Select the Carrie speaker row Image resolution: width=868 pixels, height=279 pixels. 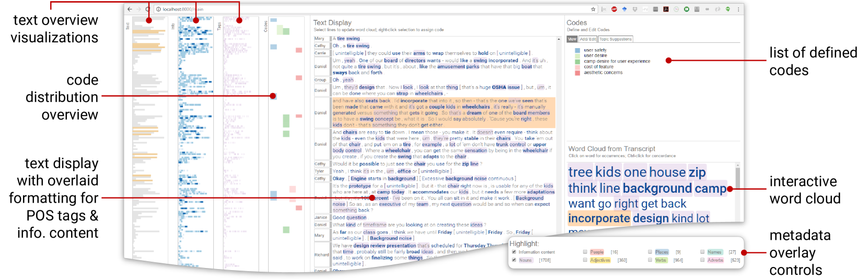pos(435,53)
